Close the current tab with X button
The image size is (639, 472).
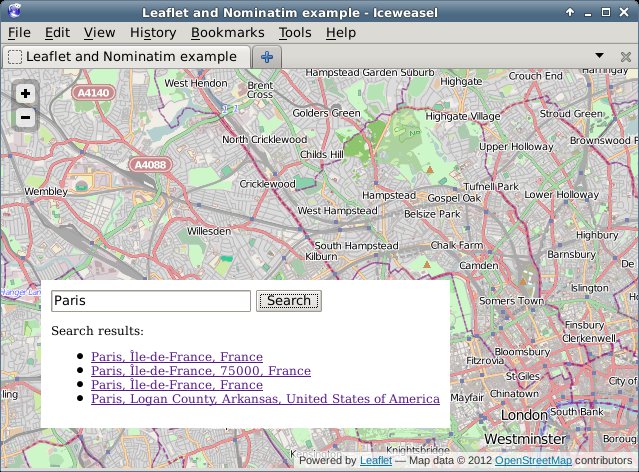click(624, 56)
